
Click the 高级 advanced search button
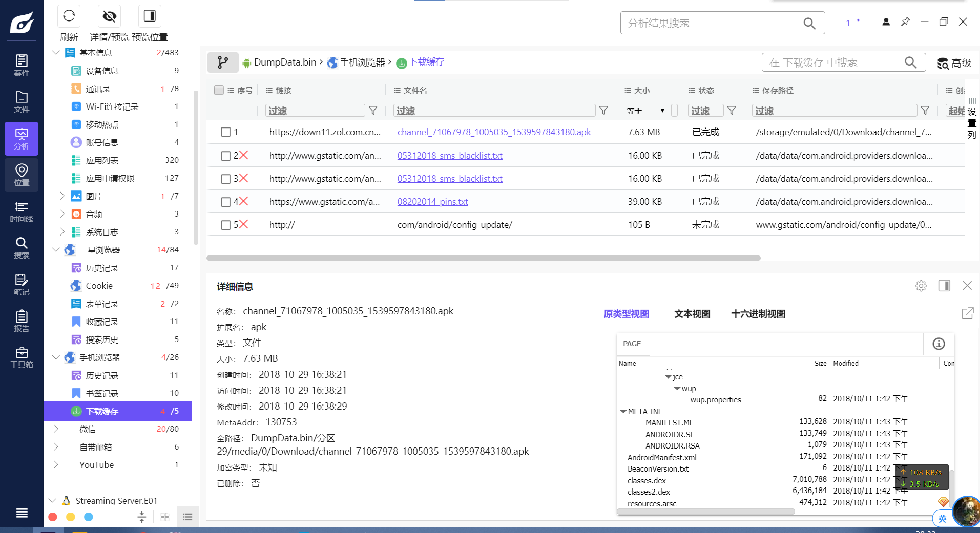tap(954, 63)
